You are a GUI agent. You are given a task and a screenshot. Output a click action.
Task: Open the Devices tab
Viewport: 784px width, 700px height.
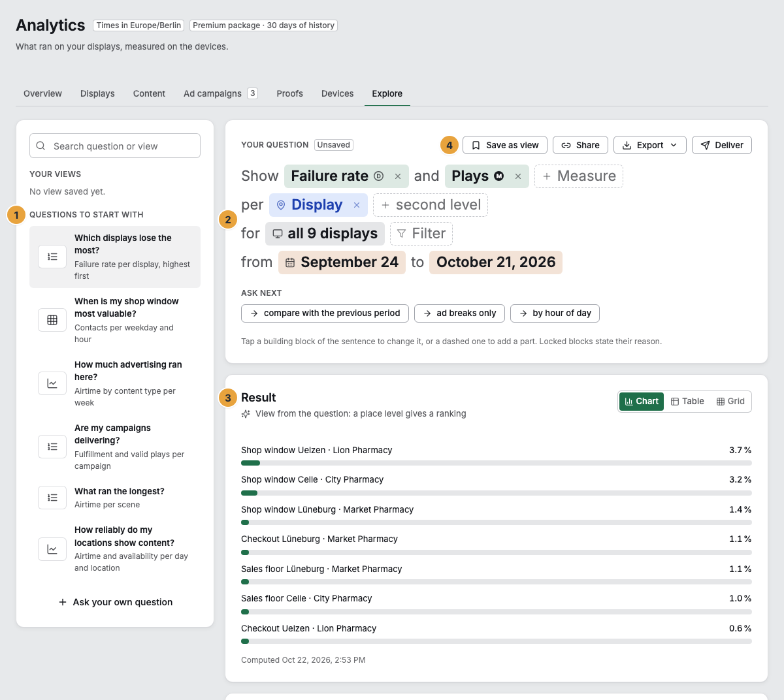337,93
